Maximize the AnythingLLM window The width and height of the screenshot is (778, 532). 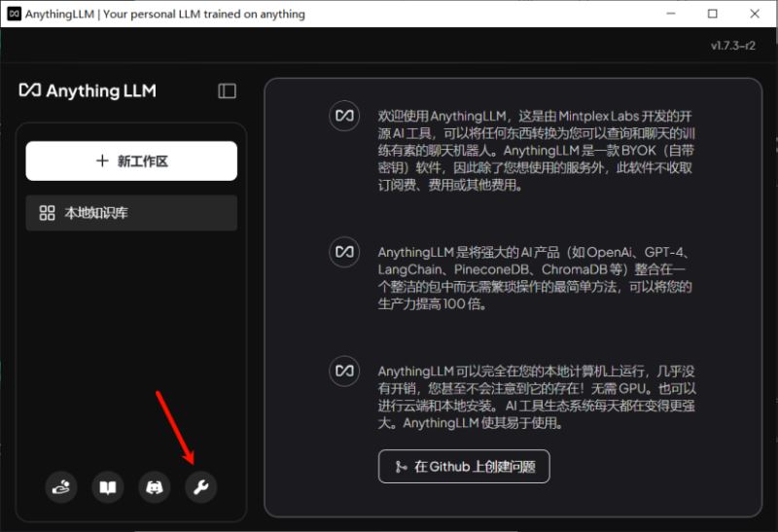click(x=713, y=14)
